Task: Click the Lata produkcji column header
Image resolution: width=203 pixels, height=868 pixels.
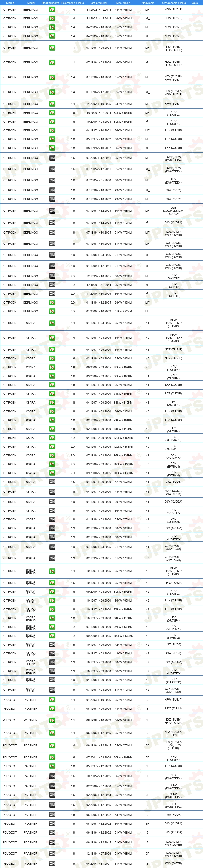Action: [x=99, y=3]
